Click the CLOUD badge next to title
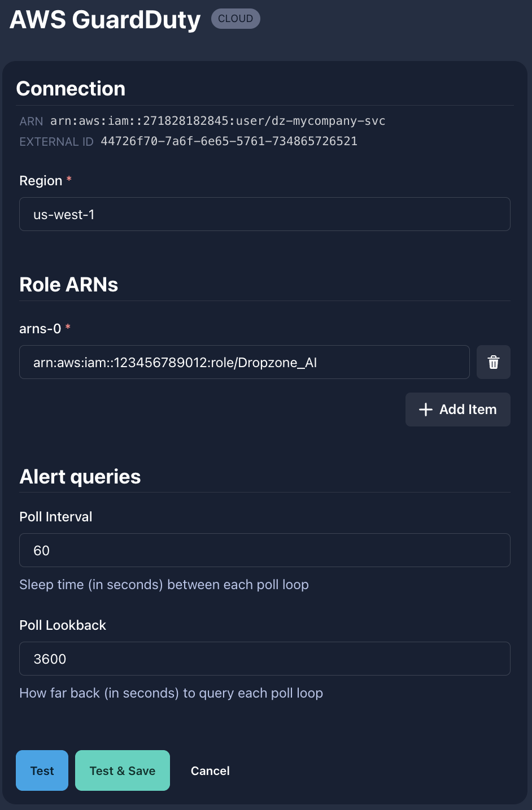 pos(236,19)
